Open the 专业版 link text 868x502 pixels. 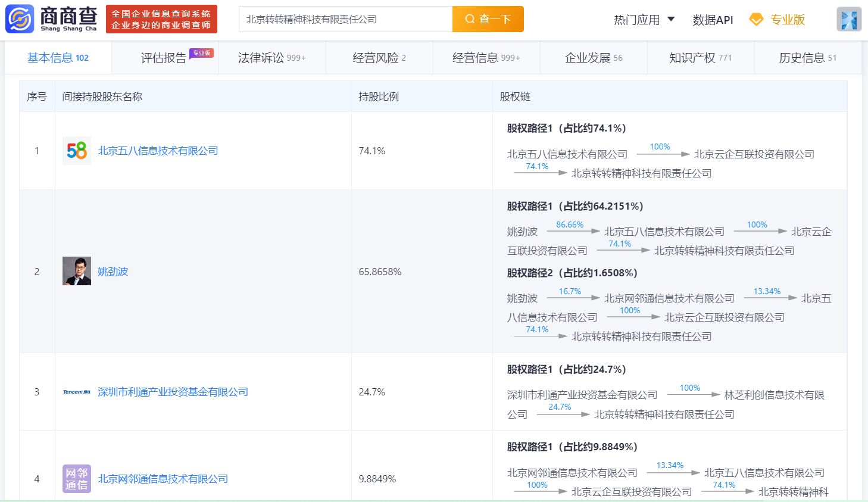788,20
